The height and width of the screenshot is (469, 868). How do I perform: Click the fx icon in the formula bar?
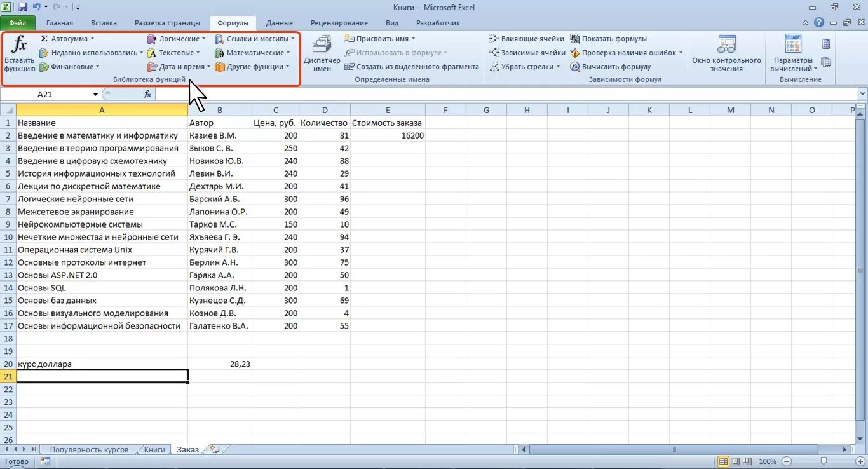click(147, 94)
